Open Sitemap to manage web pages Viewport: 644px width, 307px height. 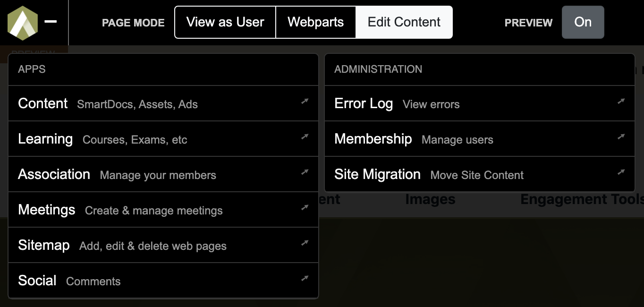163,245
